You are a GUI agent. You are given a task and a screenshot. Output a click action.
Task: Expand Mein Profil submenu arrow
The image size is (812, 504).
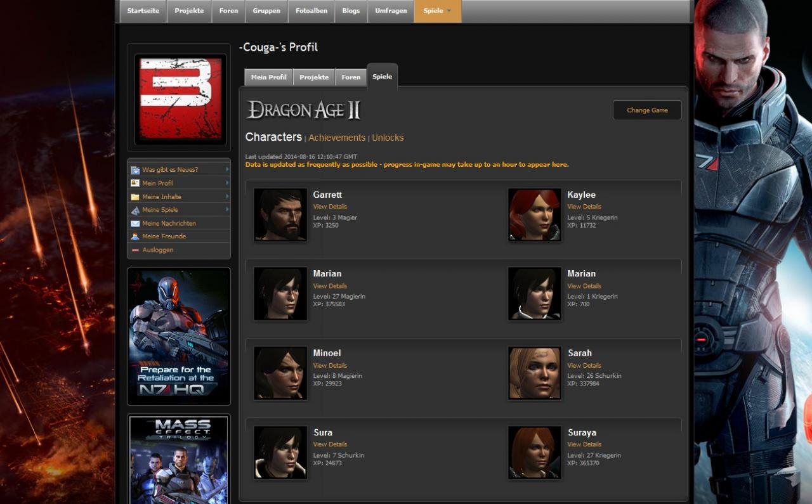(227, 183)
